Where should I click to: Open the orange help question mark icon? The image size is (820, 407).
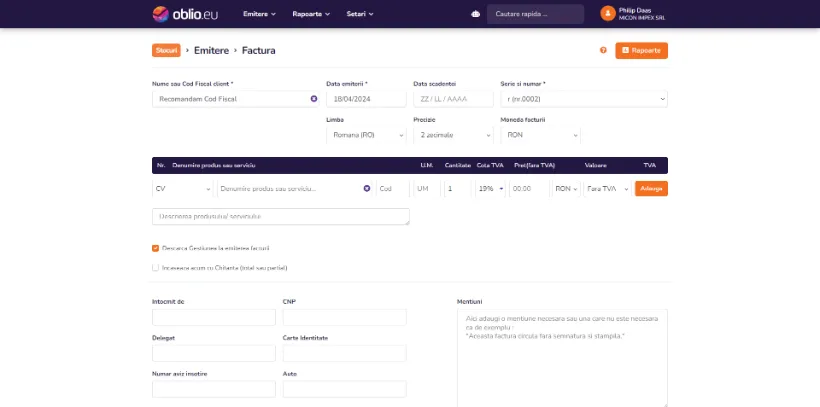coord(603,50)
